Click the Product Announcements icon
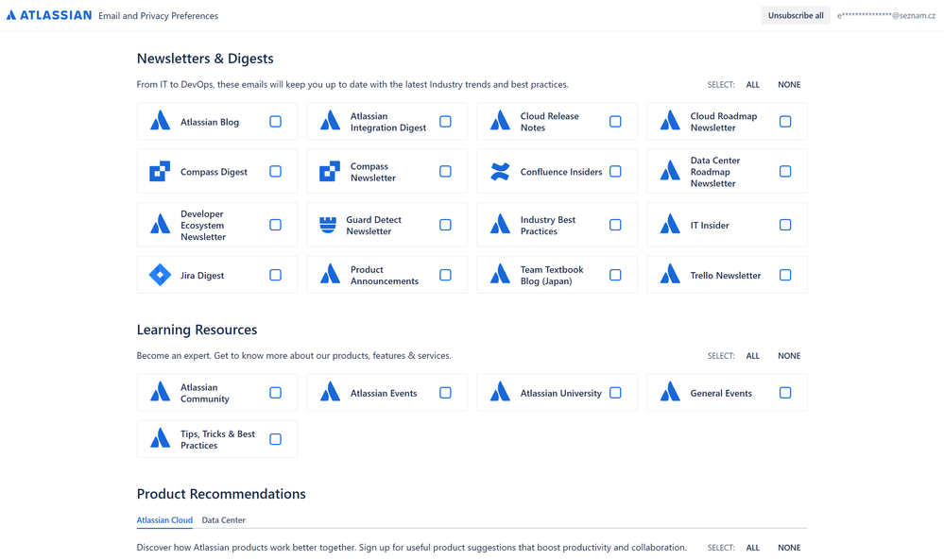944x560 pixels. click(x=330, y=275)
